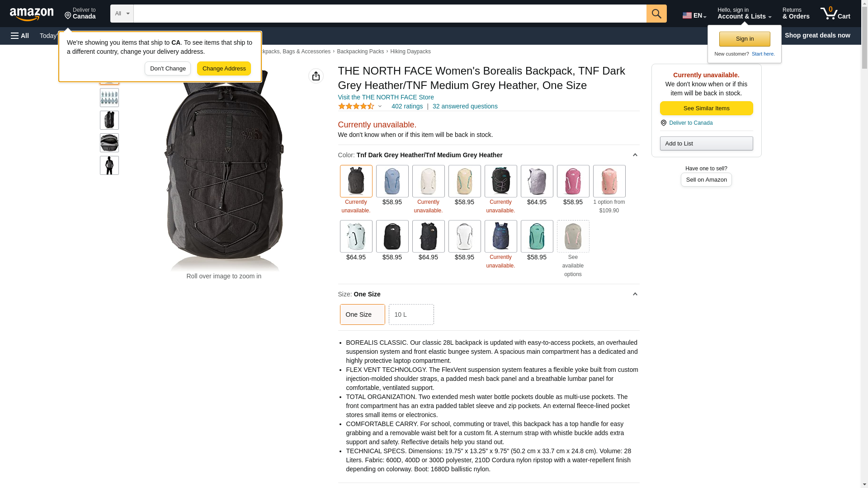Select the person wearing backpack thumbnail

click(x=109, y=165)
